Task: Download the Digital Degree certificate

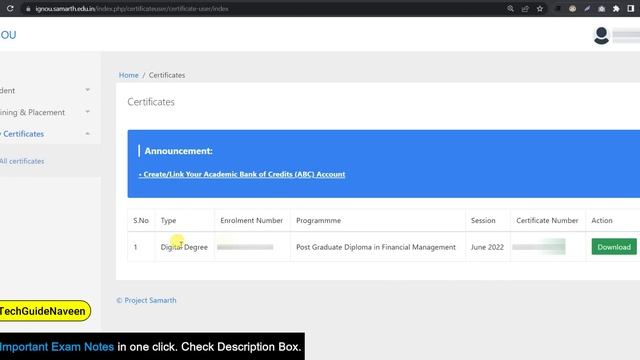Action: [x=614, y=247]
